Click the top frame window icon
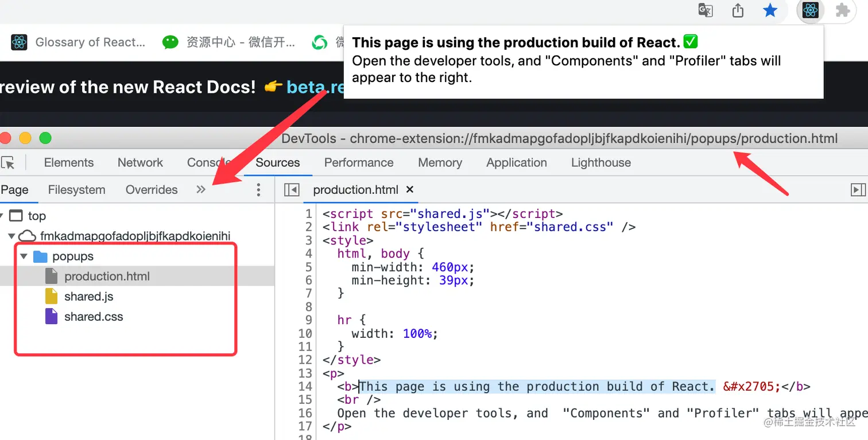This screenshot has height=440, width=868. click(17, 216)
